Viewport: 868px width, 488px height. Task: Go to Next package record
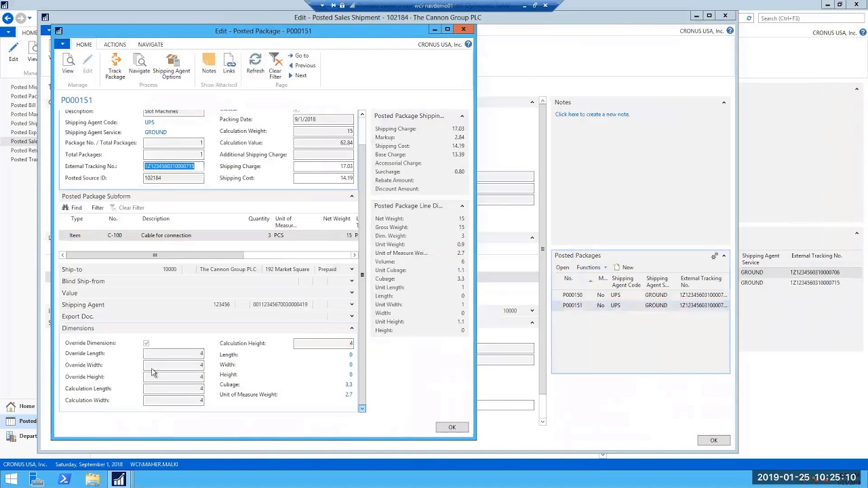(x=298, y=75)
